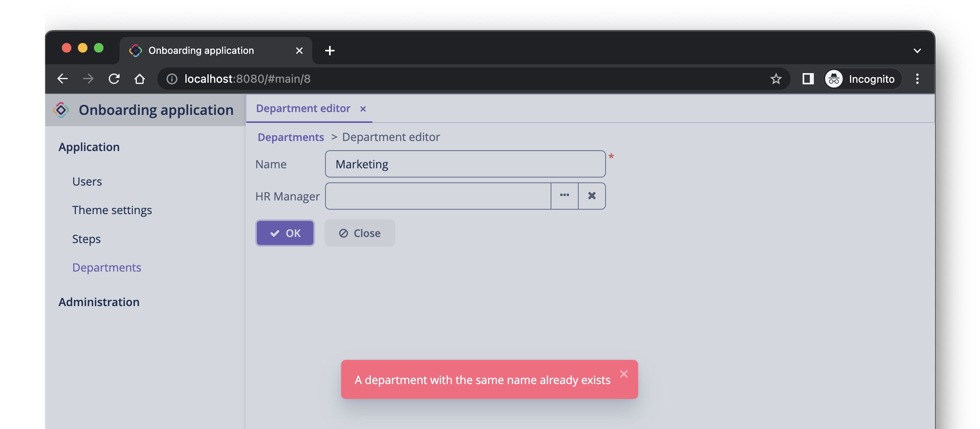This screenshot has width=980, height=429.
Task: Dismiss the duplicate department error notification
Action: pos(624,374)
